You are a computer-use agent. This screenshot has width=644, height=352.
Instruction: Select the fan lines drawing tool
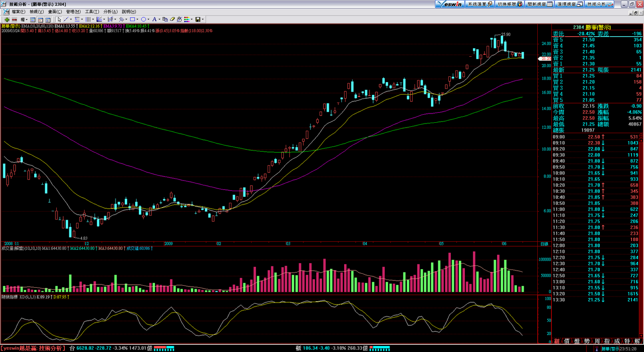tap(99, 19)
